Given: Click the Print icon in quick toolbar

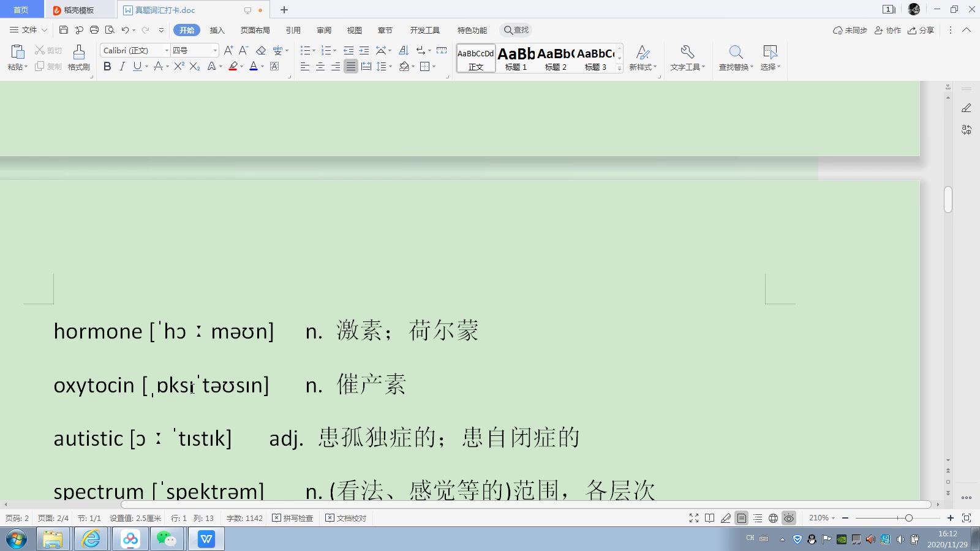Looking at the screenshot, I should pyautogui.click(x=94, y=30).
